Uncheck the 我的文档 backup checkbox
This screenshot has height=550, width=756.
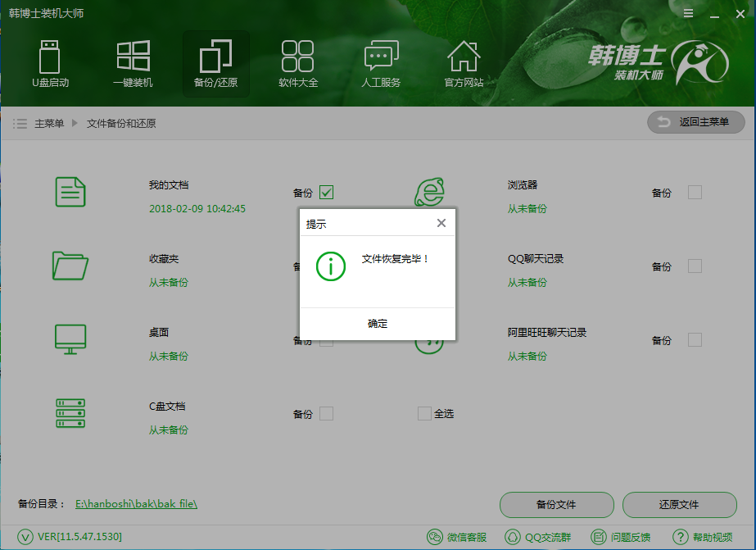tap(327, 193)
